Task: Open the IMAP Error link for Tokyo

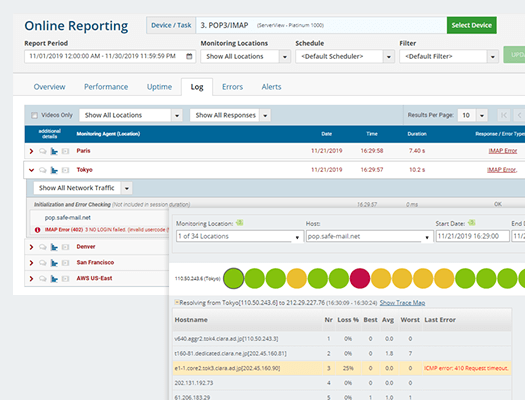Action: click(502, 170)
